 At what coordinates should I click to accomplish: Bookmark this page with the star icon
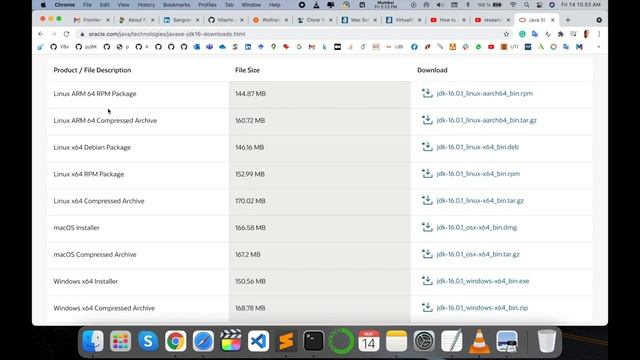click(x=507, y=34)
